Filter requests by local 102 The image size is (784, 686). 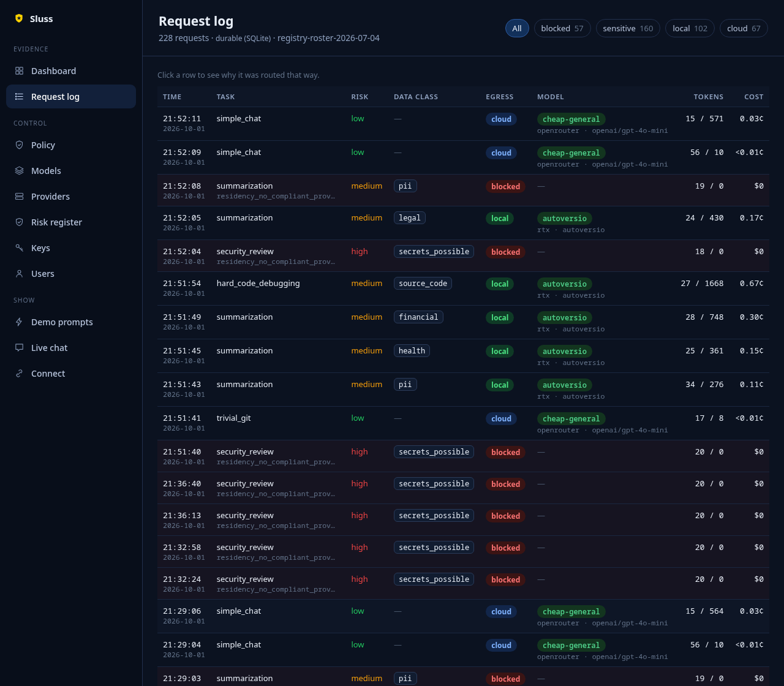(x=690, y=28)
